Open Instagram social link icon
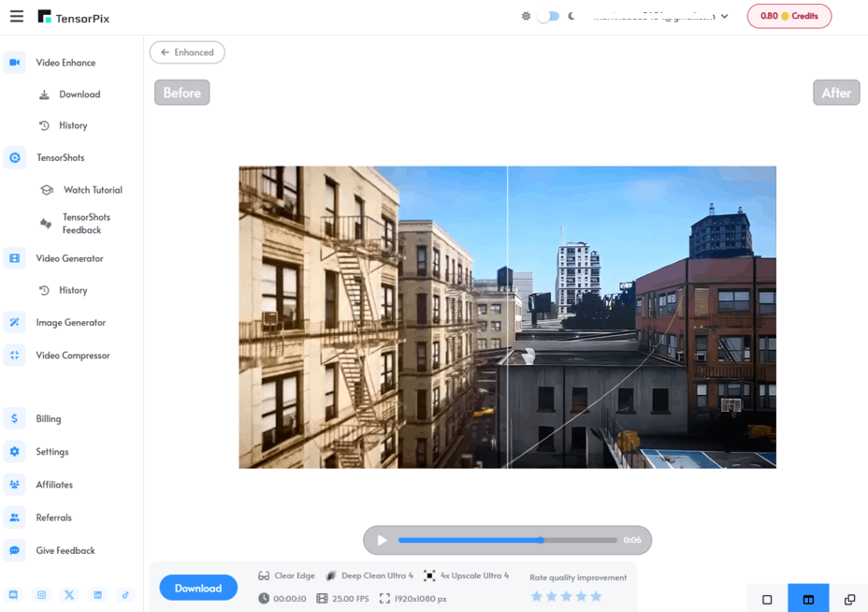The image size is (868, 612). point(42,595)
